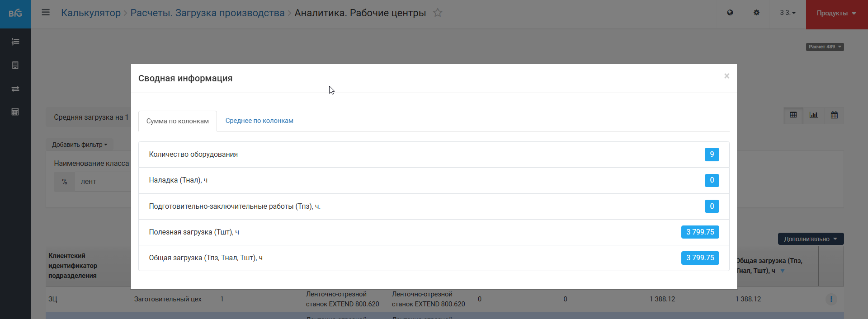
Task: Open settings via the gear icon
Action: 756,13
